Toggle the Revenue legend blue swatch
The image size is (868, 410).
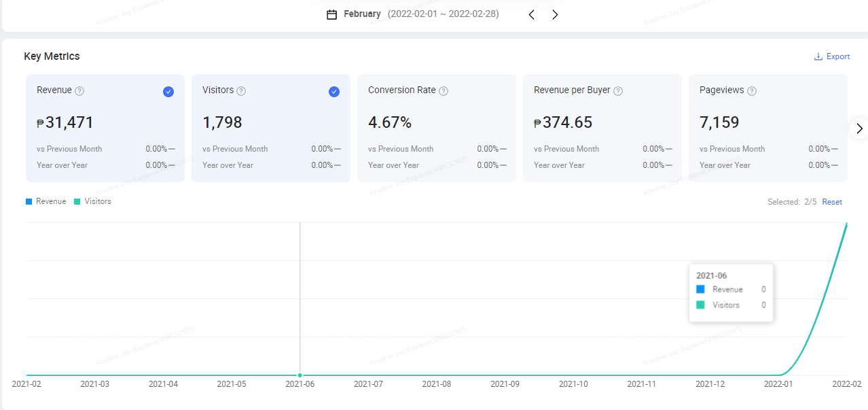[29, 201]
